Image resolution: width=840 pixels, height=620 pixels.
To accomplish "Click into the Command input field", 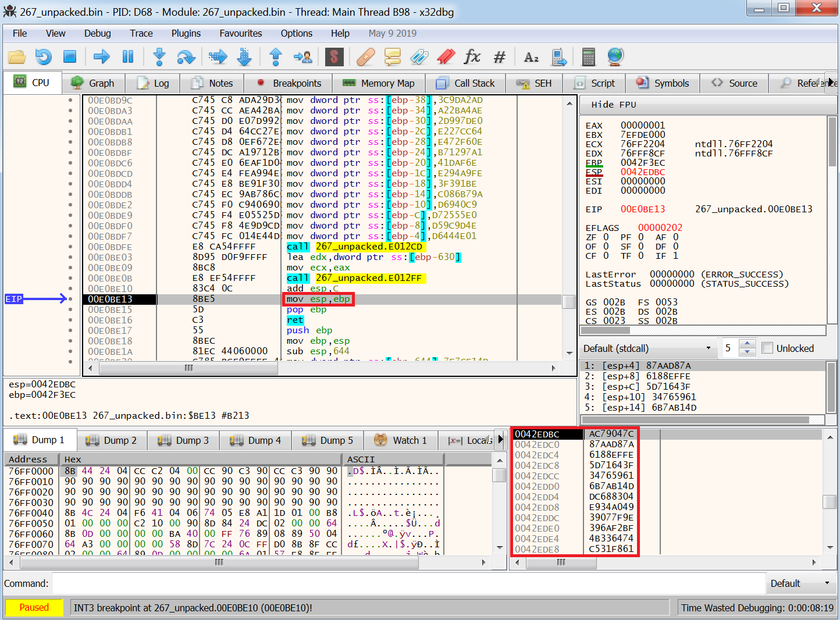I will tap(408, 583).
